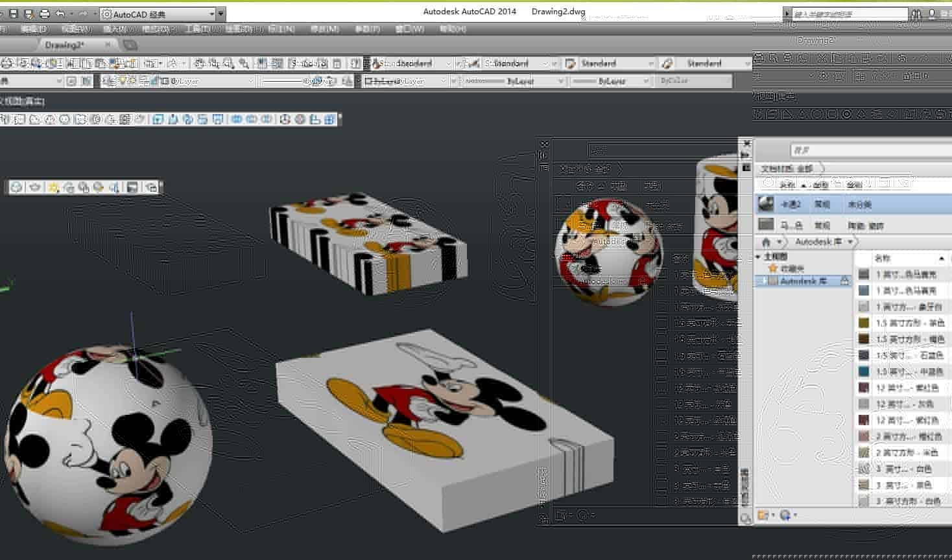Sort materials by 名称 column header

pyautogui.click(x=882, y=258)
